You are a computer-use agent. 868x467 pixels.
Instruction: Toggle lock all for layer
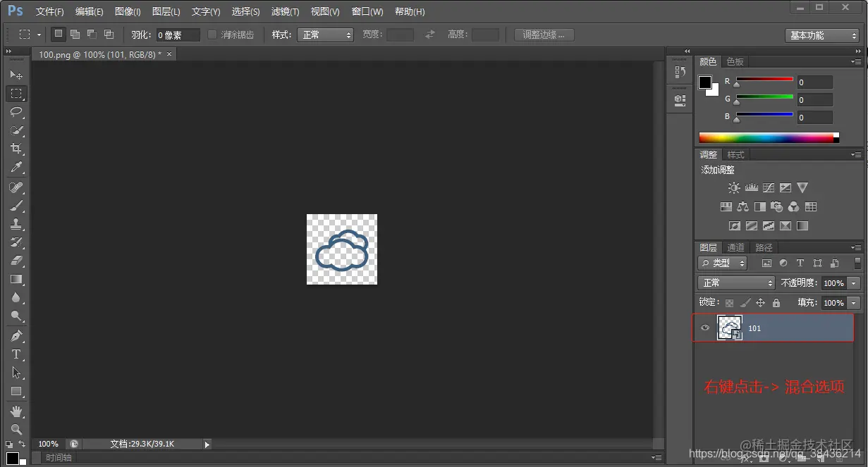point(776,303)
